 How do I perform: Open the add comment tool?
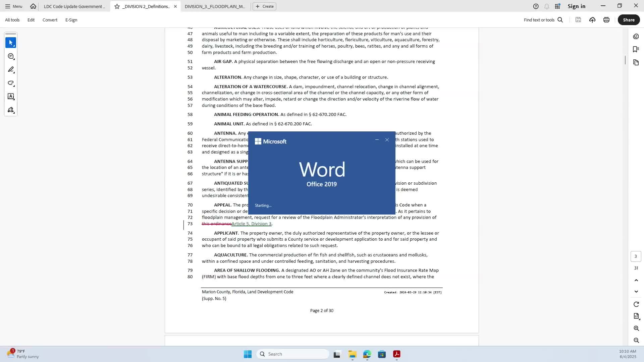[x=11, y=56]
